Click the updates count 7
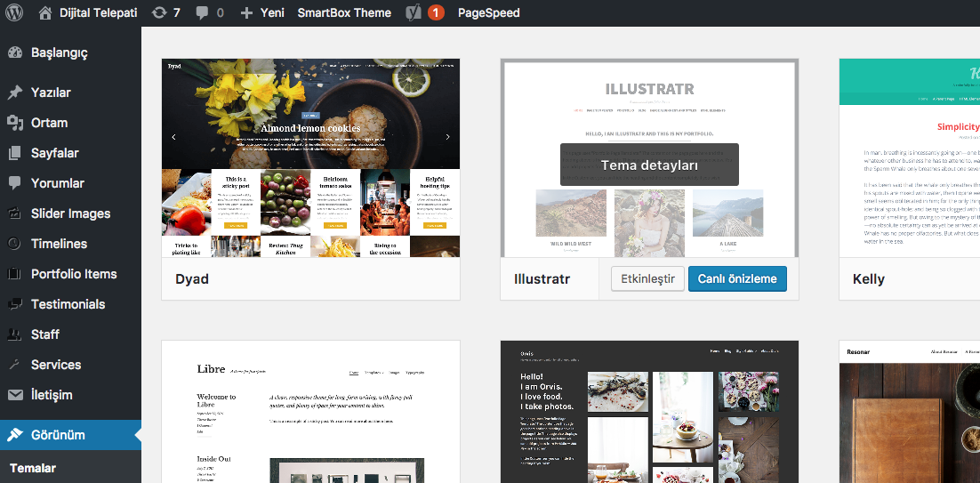980x483 pixels. (177, 12)
